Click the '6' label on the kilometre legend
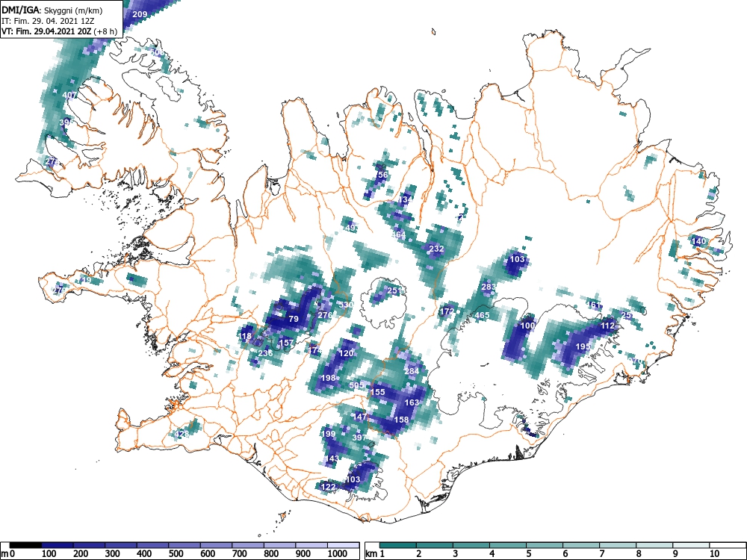The height and width of the screenshot is (560, 747). pos(565,553)
